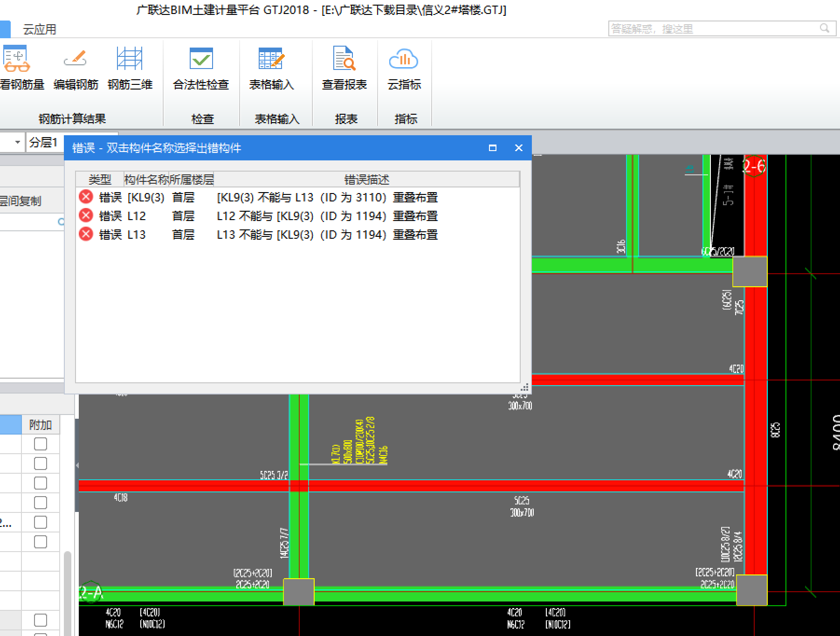Select the red error icon for L13
Screen dimensions: 840x636
pos(86,234)
